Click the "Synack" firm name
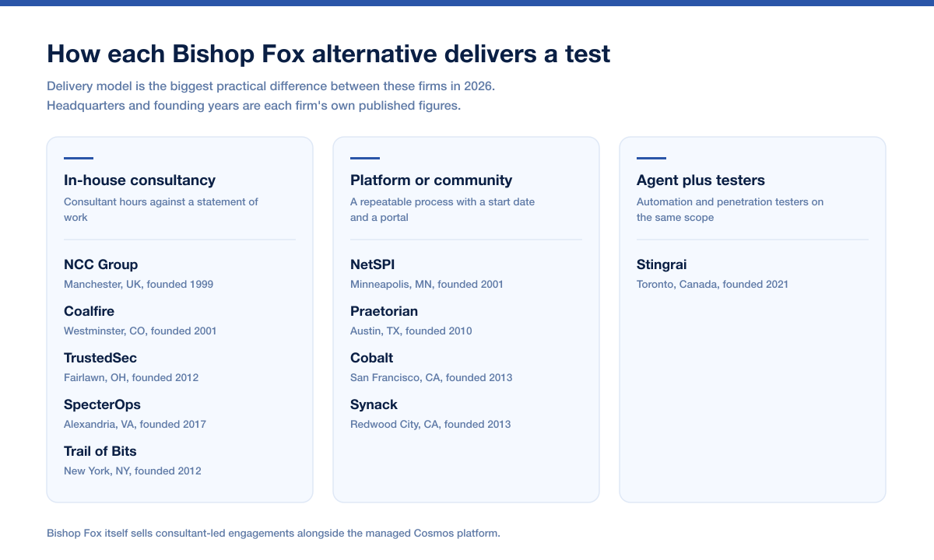 (374, 404)
